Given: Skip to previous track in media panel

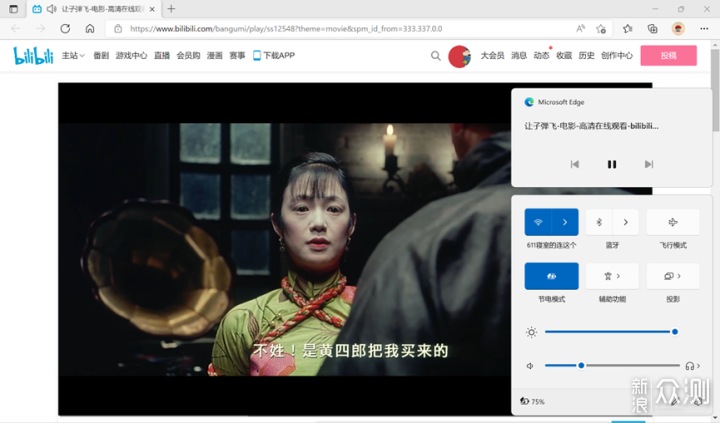Looking at the screenshot, I should 574,164.
